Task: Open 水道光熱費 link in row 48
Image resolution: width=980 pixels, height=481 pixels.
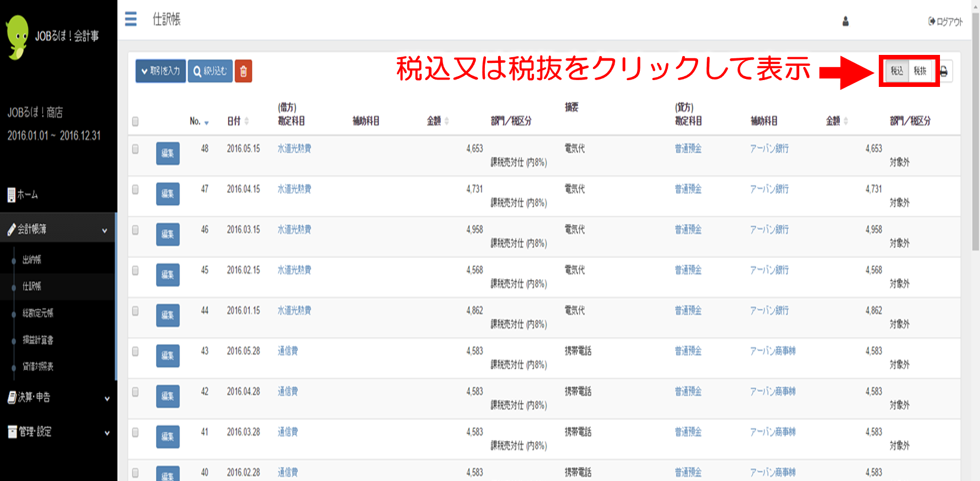Action: [294, 149]
